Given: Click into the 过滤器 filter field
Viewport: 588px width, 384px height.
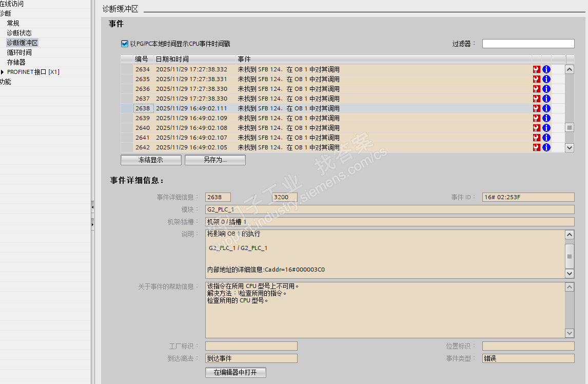Looking at the screenshot, I should (528, 44).
